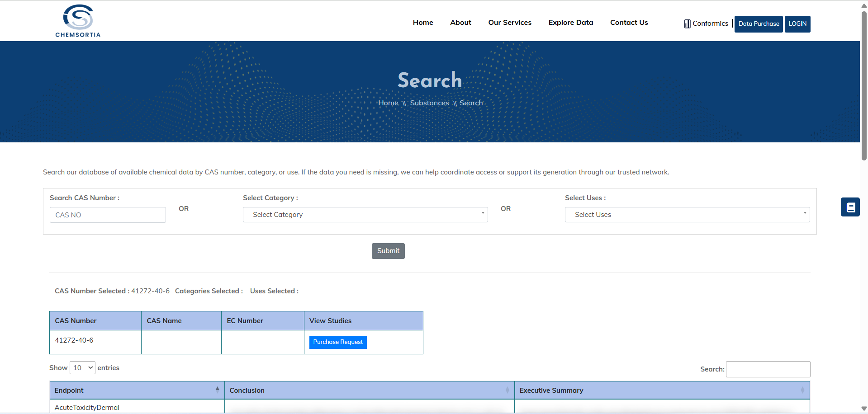Sort the Endpoint column using its sort arrow
The image size is (868, 414).
click(218, 389)
